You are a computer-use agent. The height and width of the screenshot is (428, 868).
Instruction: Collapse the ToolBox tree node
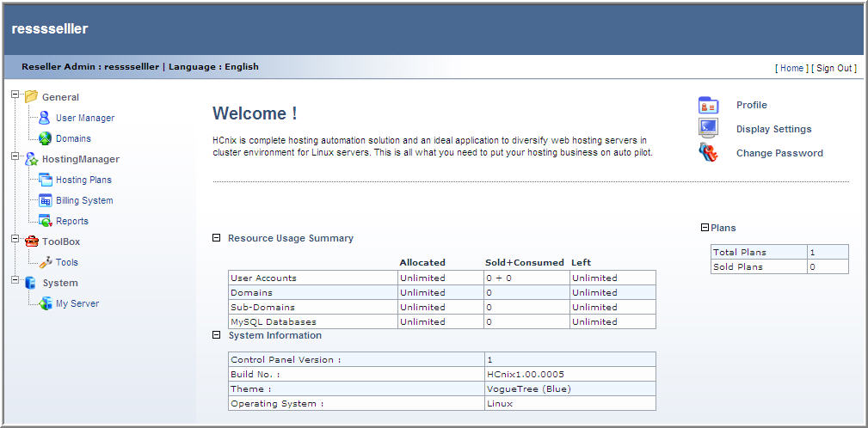click(15, 239)
